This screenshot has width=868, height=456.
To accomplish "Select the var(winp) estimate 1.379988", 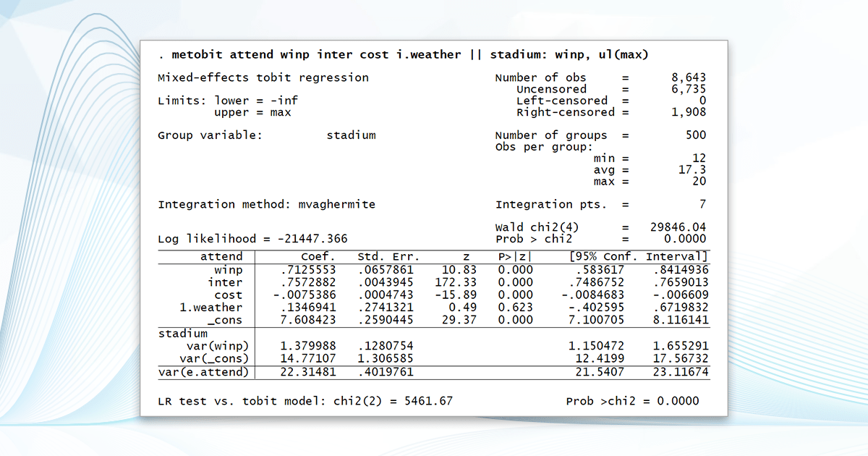I will point(307,346).
